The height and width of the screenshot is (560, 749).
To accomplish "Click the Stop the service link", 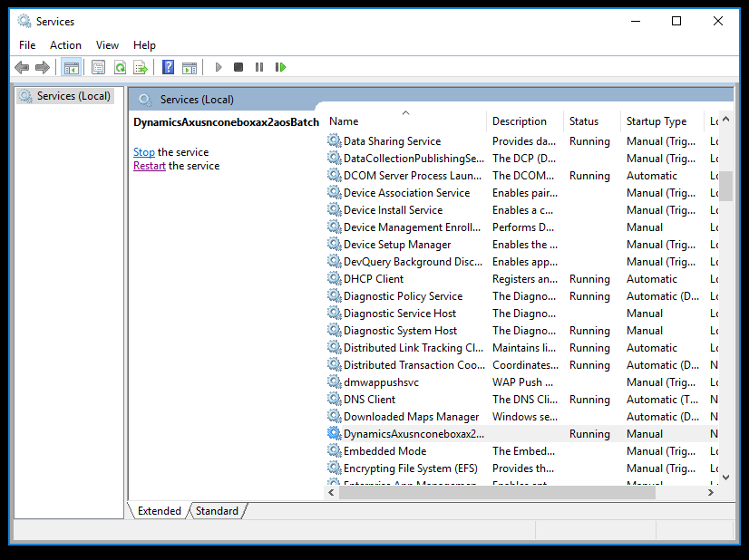I will tap(143, 152).
